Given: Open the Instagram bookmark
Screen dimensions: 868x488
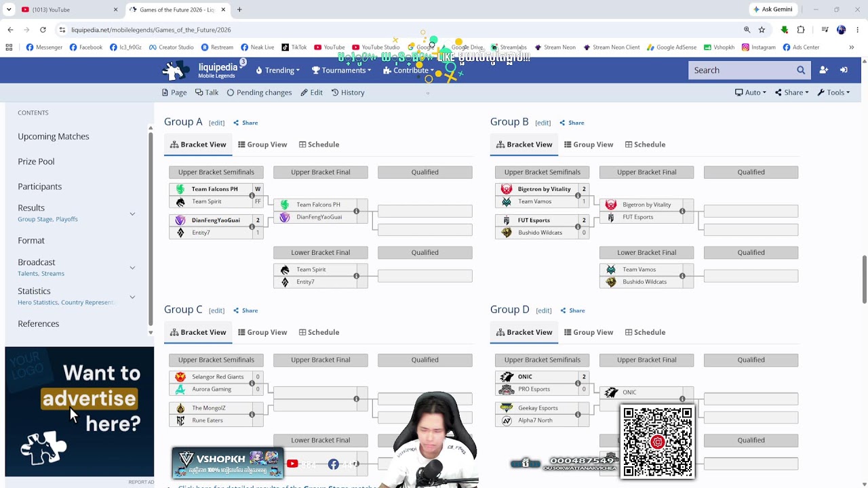Looking at the screenshot, I should tap(758, 47).
